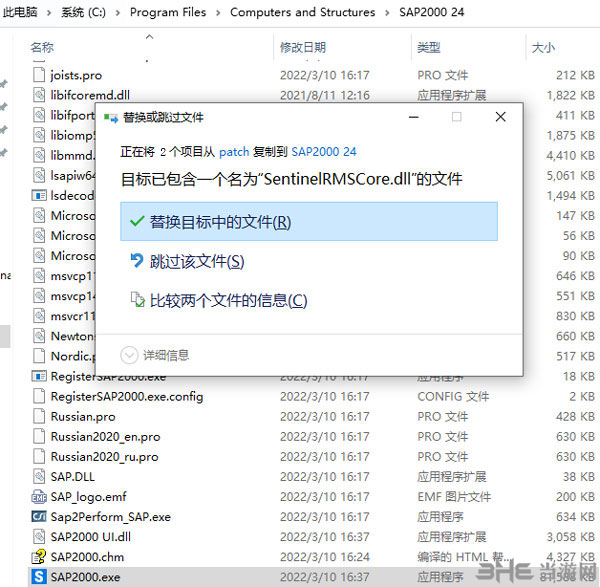Select file name SAP2000 UI.dll
The width and height of the screenshot is (600, 587).
(91, 537)
